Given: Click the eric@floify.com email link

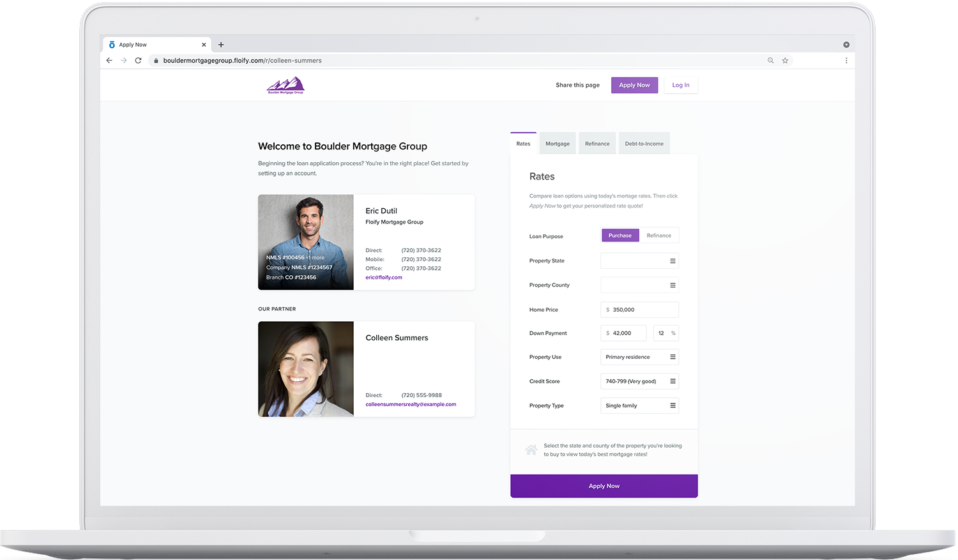Looking at the screenshot, I should [384, 278].
